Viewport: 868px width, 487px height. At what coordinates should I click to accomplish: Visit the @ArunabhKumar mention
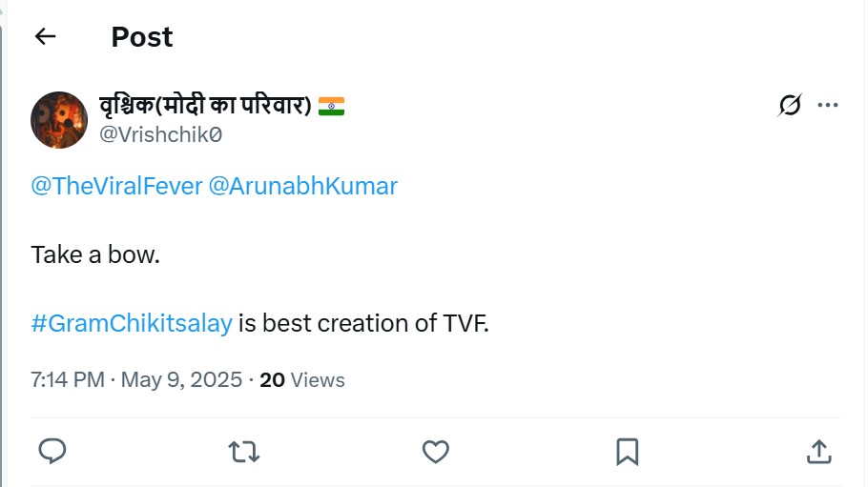tap(302, 186)
